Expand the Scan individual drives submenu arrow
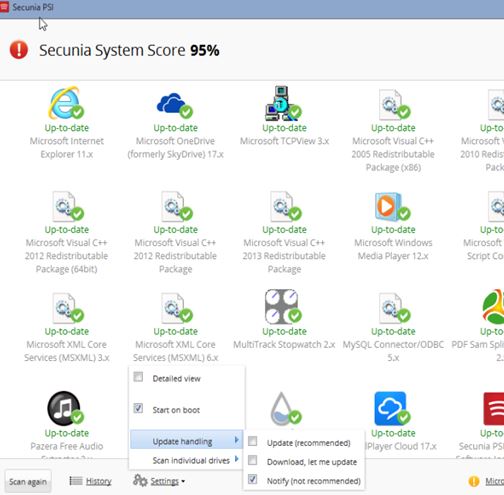Viewport: 504px width, 495px height. pyautogui.click(x=236, y=459)
